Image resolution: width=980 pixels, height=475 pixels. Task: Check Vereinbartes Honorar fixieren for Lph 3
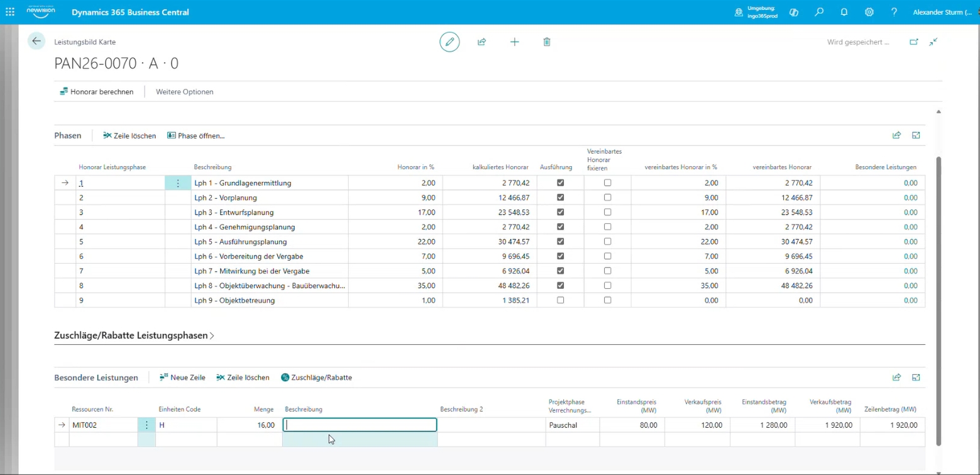click(x=607, y=213)
